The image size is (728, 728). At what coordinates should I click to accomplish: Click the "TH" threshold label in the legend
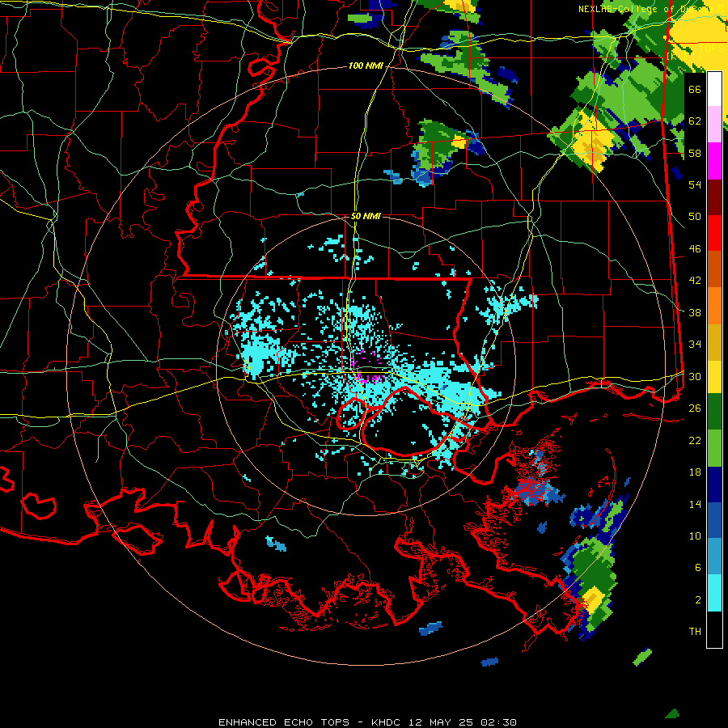click(695, 631)
